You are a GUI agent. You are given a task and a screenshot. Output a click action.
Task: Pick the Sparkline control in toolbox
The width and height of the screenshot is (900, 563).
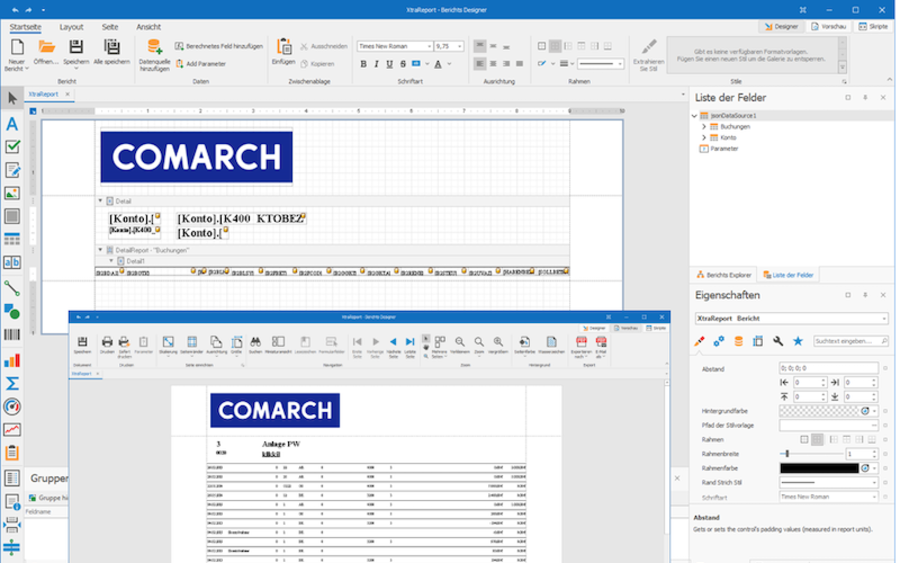coord(12,430)
